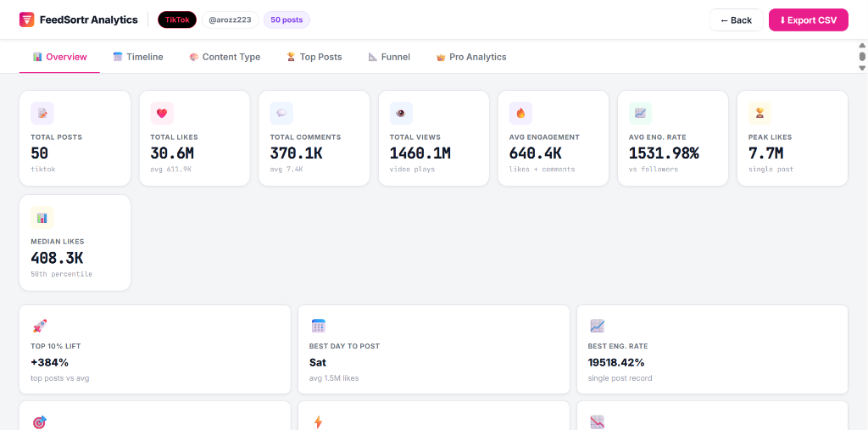Viewport: 868px width, 430px height.
Task: Click the 'avg 1.5M likes' subtext
Action: (x=334, y=378)
